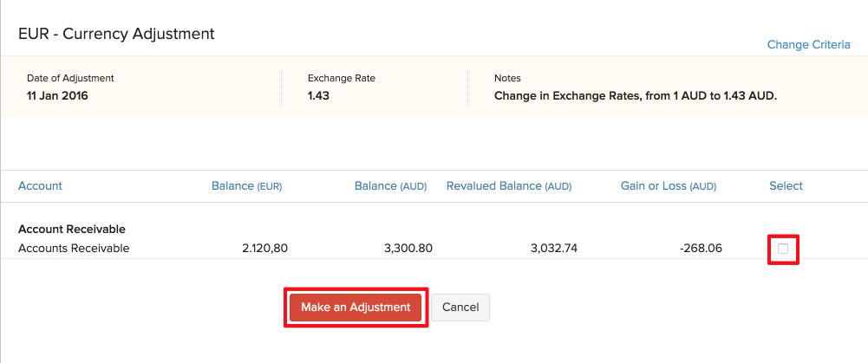The width and height of the screenshot is (868, 363).
Task: Click the exchange rate value 1.43
Action: [x=320, y=96]
